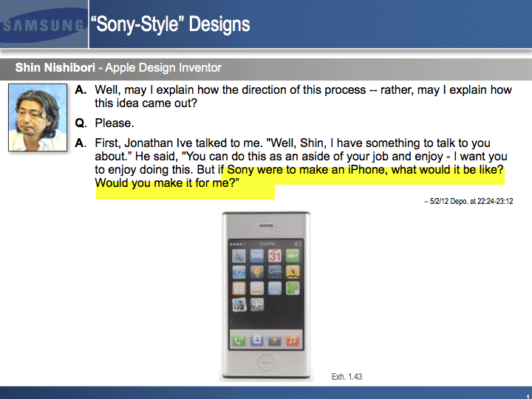
Task: Open the yellow notes app icon
Action: (x=256, y=289)
